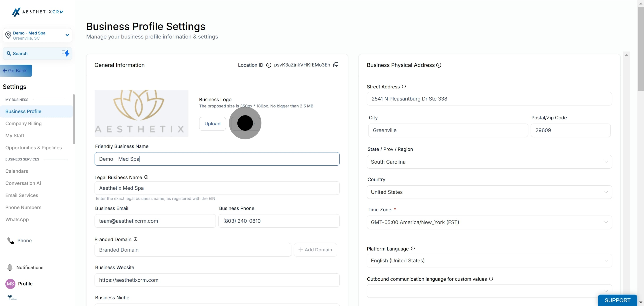The image size is (644, 306).
Task: Click Branded Domain info icon
Action: pyautogui.click(x=136, y=239)
